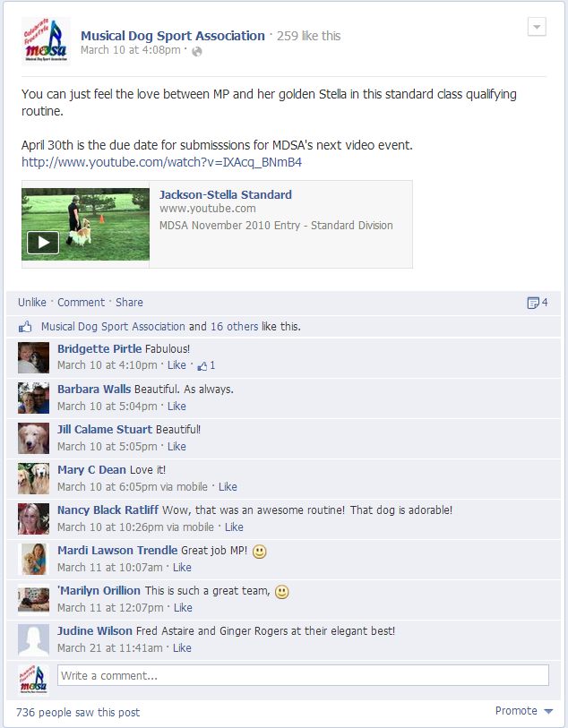Like Barbara Walls' comment
The height and width of the screenshot is (728, 568).
(176, 407)
